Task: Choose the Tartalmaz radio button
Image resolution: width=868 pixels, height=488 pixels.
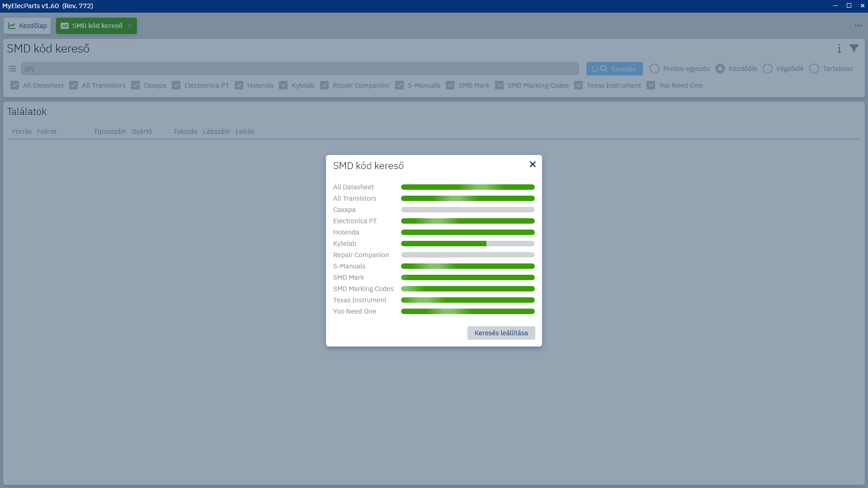Action: (814, 69)
